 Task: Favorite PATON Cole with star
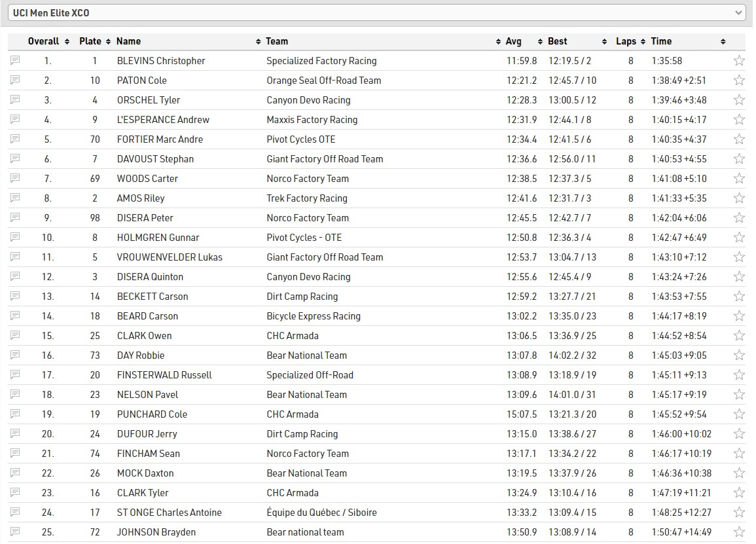pos(738,81)
